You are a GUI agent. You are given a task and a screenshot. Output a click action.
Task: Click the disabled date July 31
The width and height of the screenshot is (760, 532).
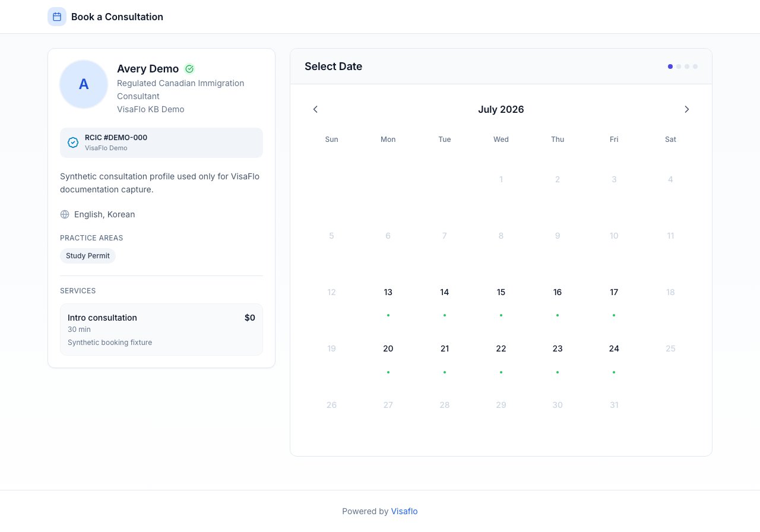[614, 405]
